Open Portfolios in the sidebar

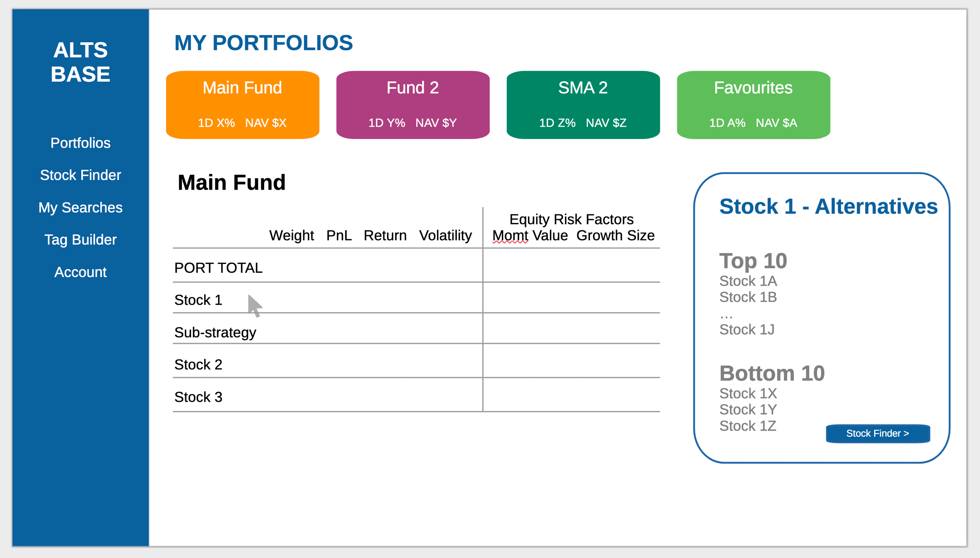point(80,143)
